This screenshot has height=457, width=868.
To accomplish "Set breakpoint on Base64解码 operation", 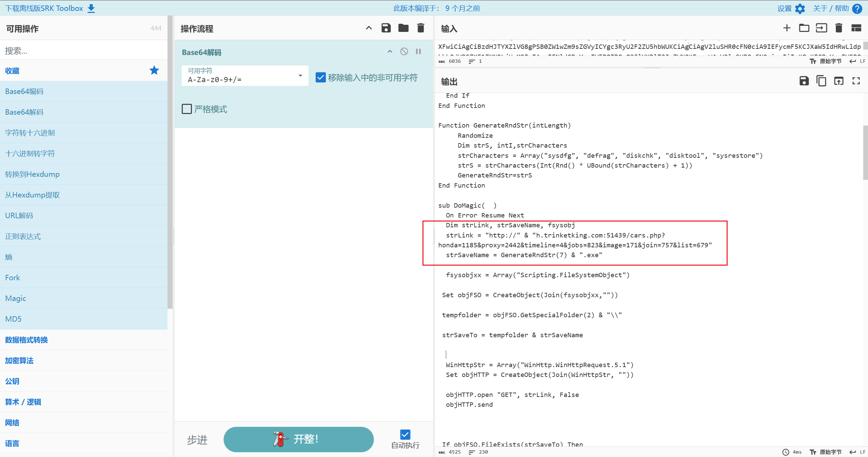I will (x=418, y=52).
